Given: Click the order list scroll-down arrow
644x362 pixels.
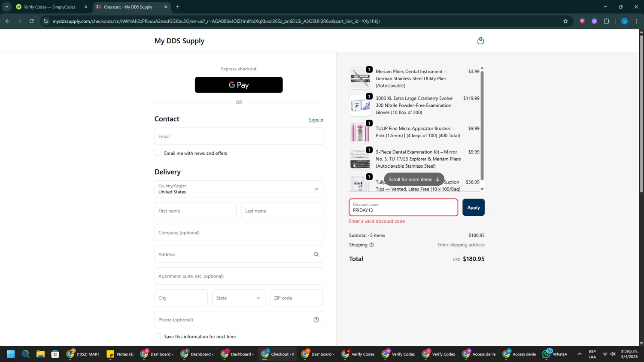Looking at the screenshot, I should 482,189.
